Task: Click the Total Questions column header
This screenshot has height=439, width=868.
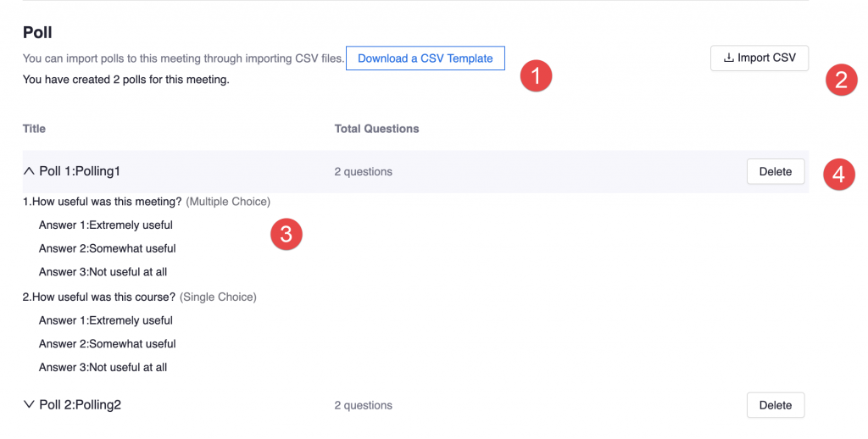Action: tap(377, 129)
